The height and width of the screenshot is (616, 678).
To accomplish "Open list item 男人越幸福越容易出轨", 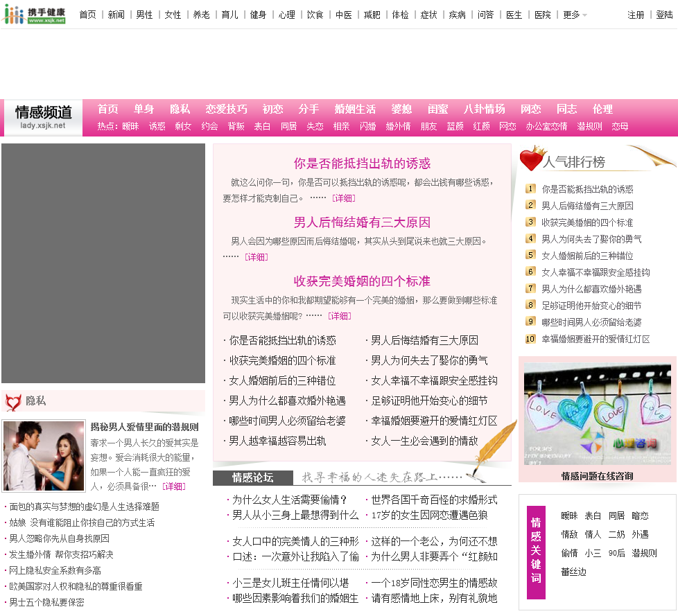I will pos(277,441).
